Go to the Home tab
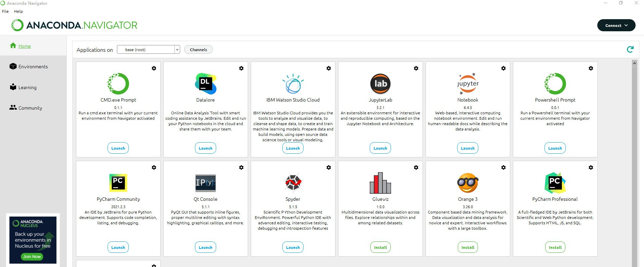 (33, 46)
